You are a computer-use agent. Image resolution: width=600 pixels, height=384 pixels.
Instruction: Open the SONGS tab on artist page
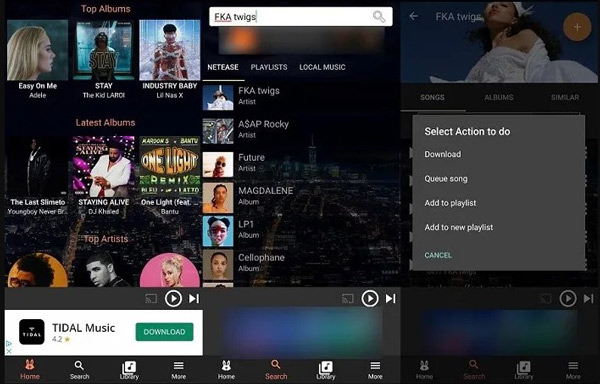(432, 97)
